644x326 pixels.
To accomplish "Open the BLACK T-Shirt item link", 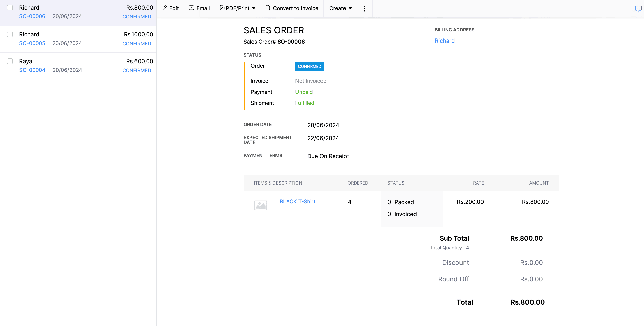I will pos(297,202).
